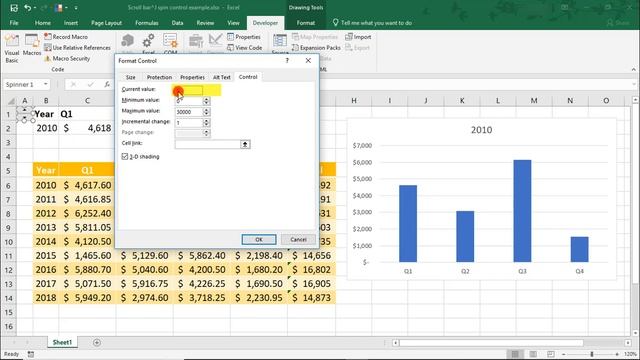Click the Incremental change field
The height and width of the screenshot is (360, 640).
(x=189, y=122)
